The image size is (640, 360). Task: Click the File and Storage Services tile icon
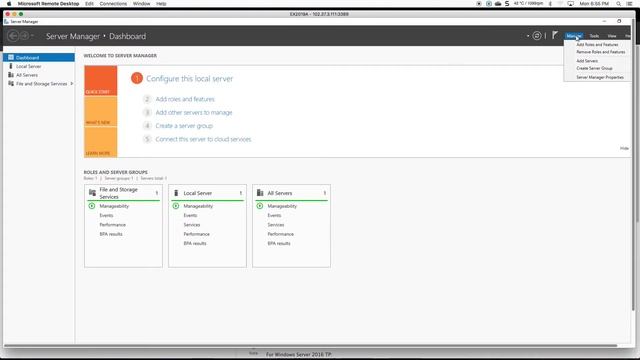(x=92, y=192)
